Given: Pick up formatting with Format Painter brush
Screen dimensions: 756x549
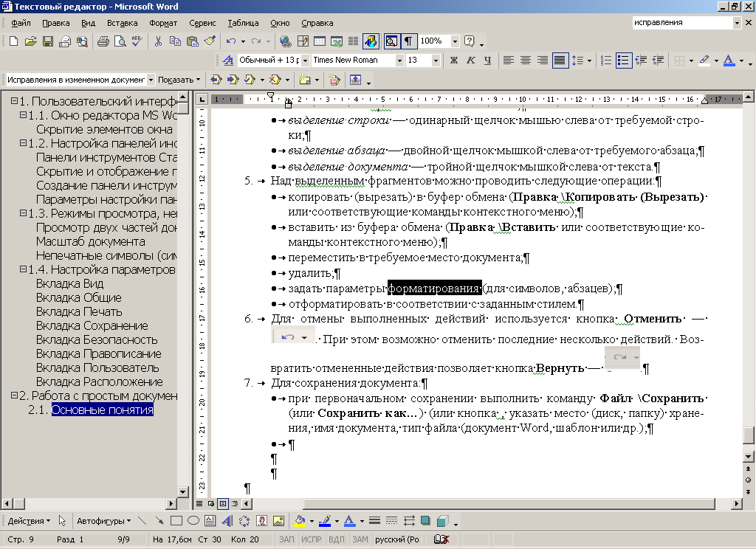Looking at the screenshot, I should click(x=210, y=41).
